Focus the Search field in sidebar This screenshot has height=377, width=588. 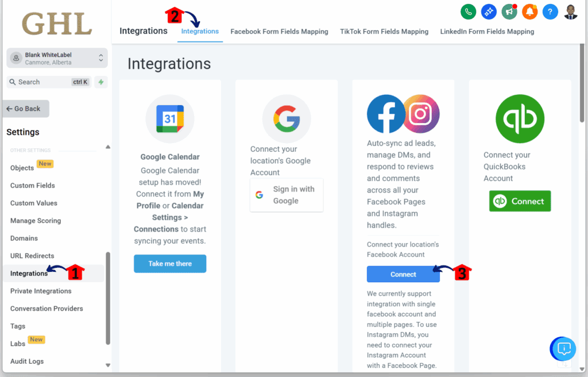tap(49, 82)
